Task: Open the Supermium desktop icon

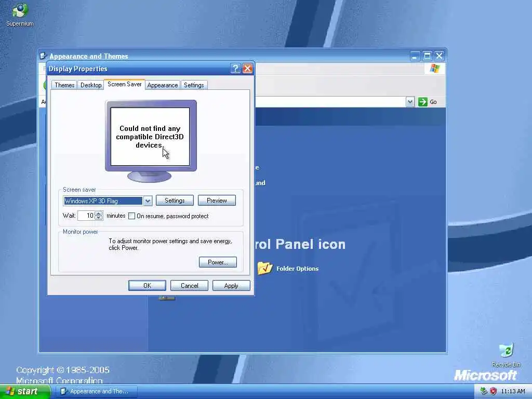Action: pos(20,15)
